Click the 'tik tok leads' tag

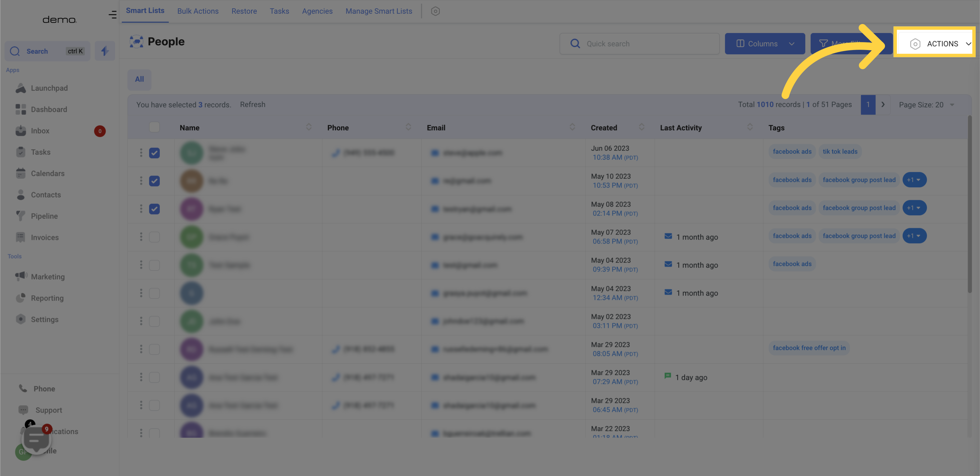[840, 151]
